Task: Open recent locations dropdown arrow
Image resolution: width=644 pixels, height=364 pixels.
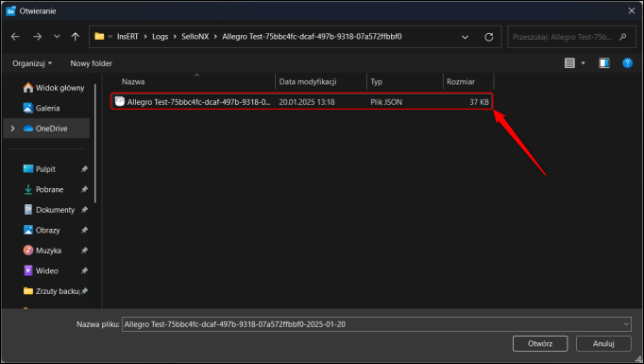Action: coord(57,37)
